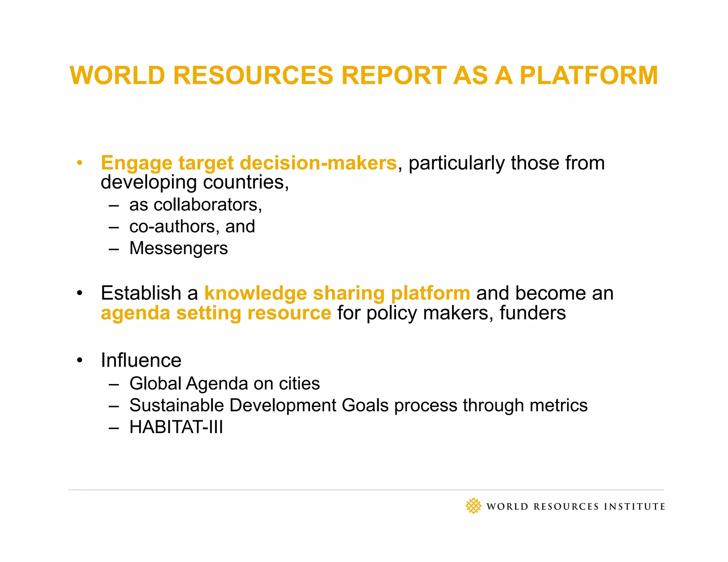Click the bullet dot before Influence

click(80, 361)
